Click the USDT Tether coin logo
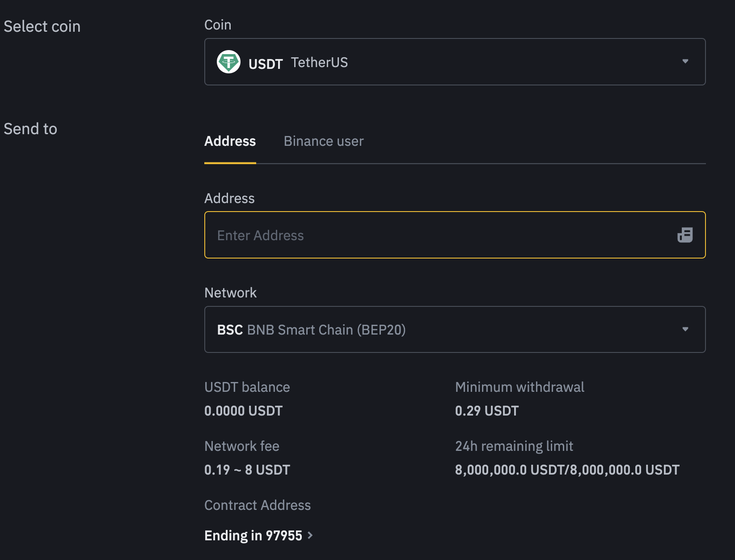The width and height of the screenshot is (735, 560). 228,62
